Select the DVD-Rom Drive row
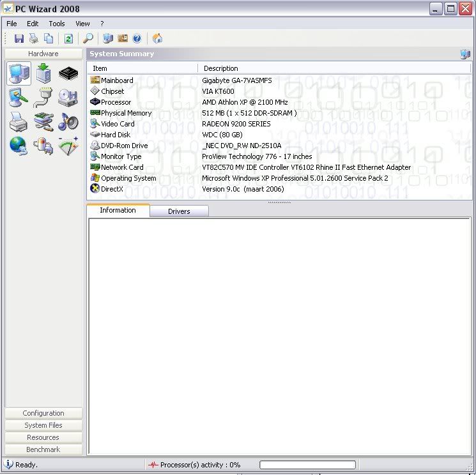This screenshot has height=475, width=476. coord(279,146)
